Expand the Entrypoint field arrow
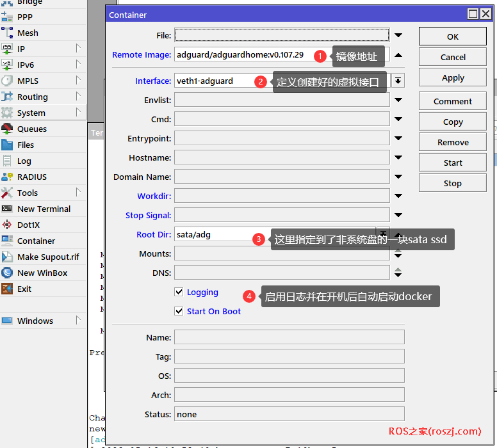Screen dimensions: 497x448 tap(398, 138)
